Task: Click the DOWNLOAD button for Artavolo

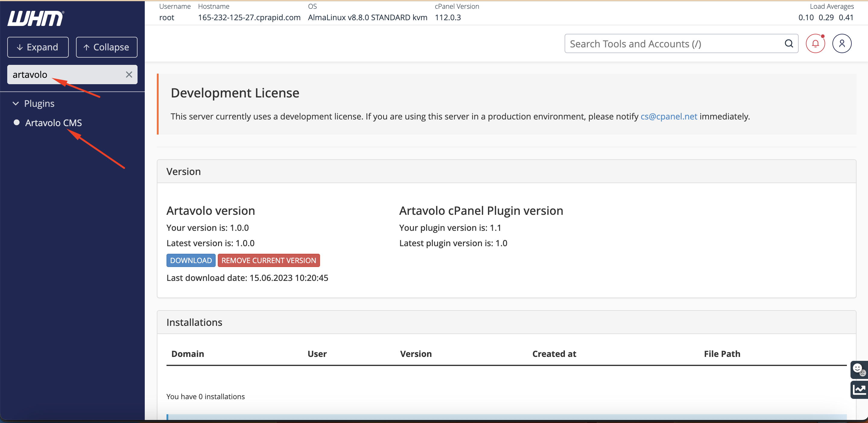Action: [190, 260]
